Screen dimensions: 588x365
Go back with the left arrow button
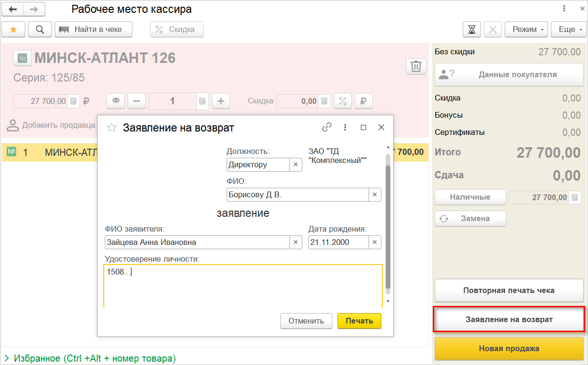(x=13, y=9)
